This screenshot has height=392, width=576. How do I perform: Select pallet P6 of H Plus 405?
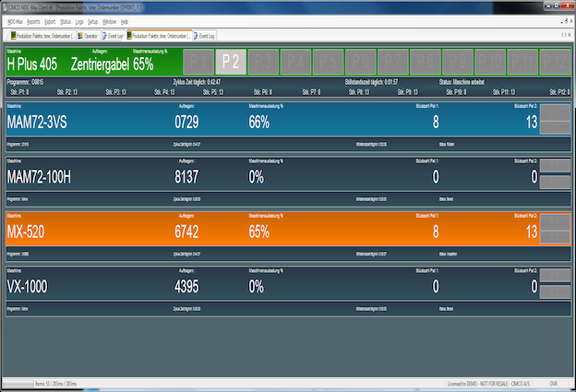pyautogui.click(x=360, y=62)
